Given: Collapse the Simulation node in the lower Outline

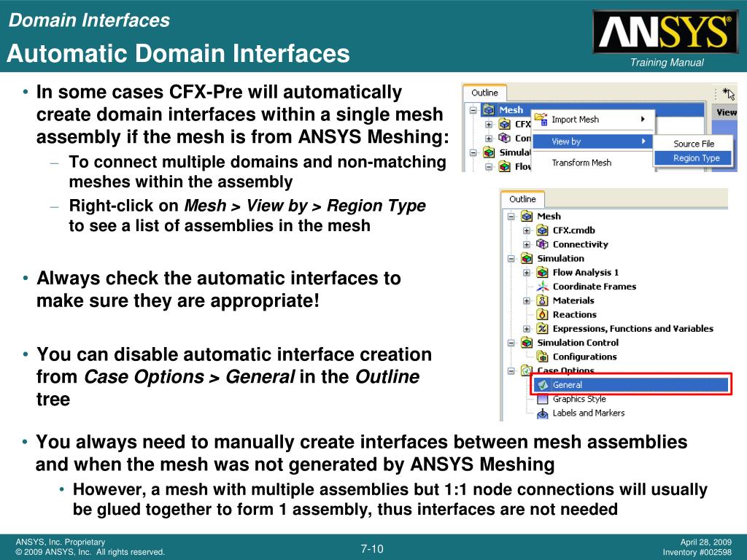Looking at the screenshot, I should point(511,259).
